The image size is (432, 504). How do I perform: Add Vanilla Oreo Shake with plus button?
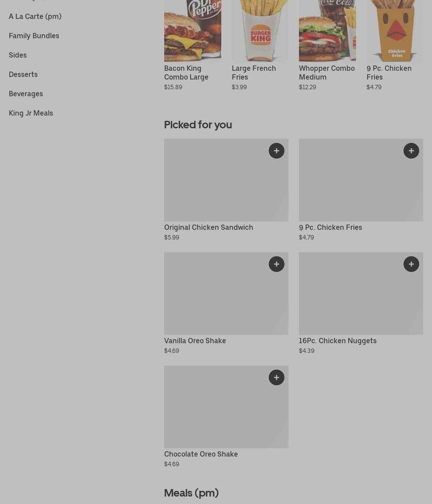pyautogui.click(x=276, y=264)
